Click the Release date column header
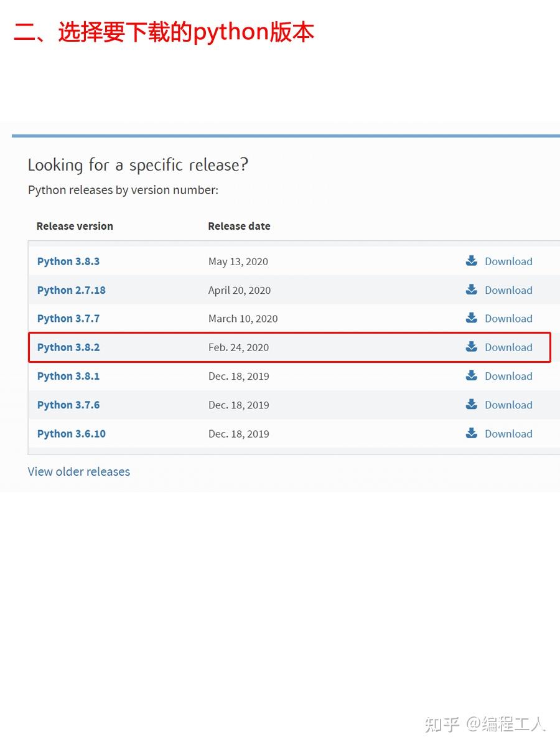The width and height of the screenshot is (560, 747). (x=239, y=227)
